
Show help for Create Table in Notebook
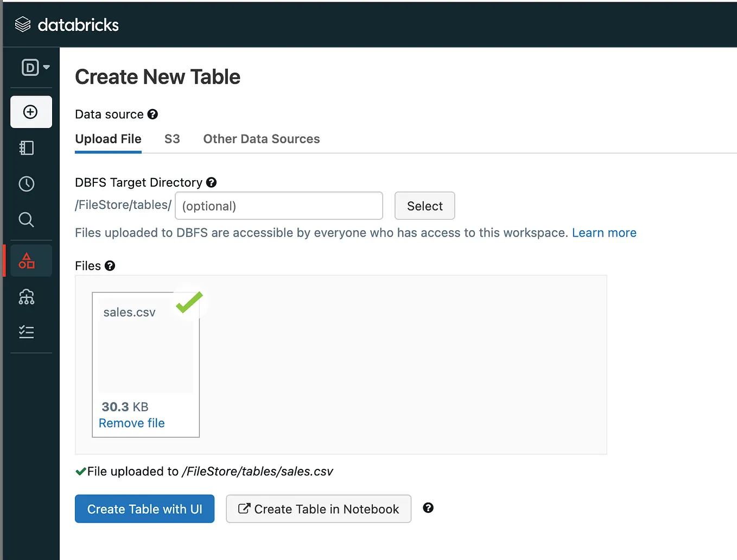point(428,508)
